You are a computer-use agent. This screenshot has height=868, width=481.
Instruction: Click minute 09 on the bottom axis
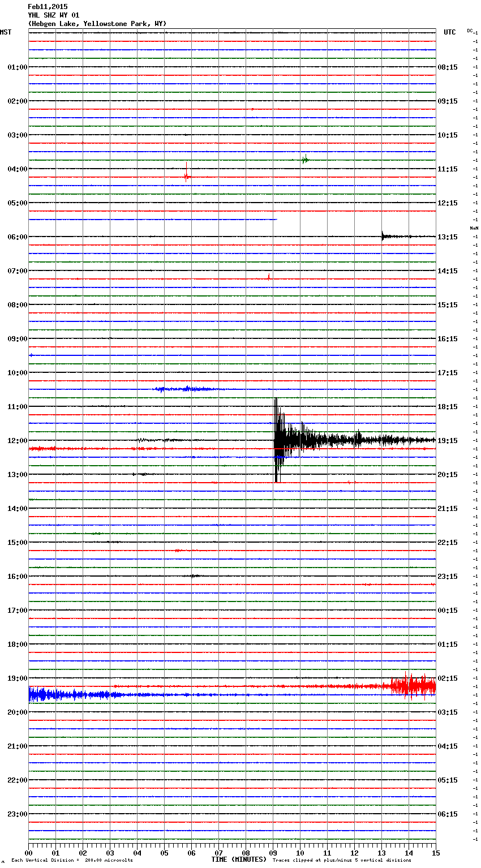click(x=273, y=853)
